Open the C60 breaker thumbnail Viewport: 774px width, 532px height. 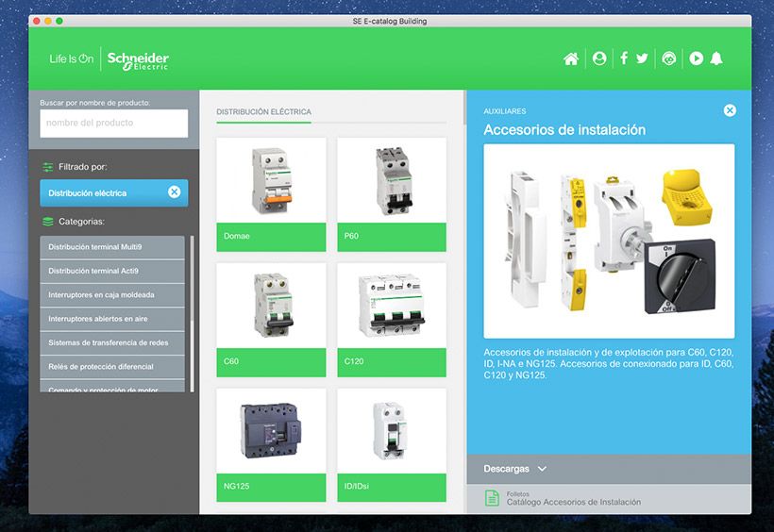pyautogui.click(x=271, y=306)
